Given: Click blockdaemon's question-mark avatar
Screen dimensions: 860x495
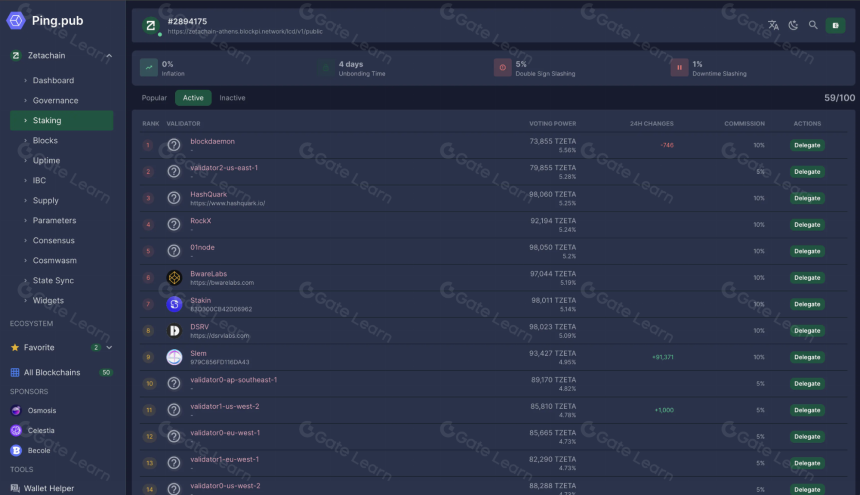Looking at the screenshot, I should tap(174, 145).
